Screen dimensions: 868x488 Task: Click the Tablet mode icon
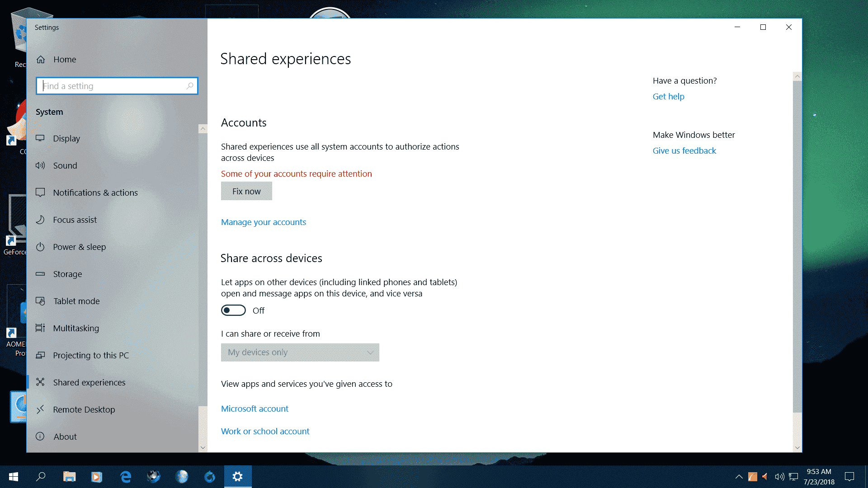click(x=40, y=301)
